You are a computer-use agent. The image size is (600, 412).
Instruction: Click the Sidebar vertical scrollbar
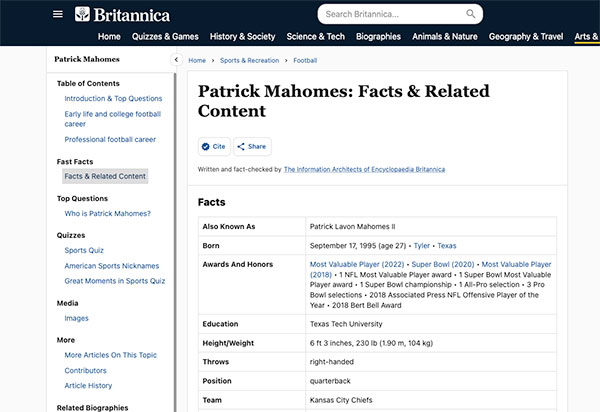click(175, 242)
